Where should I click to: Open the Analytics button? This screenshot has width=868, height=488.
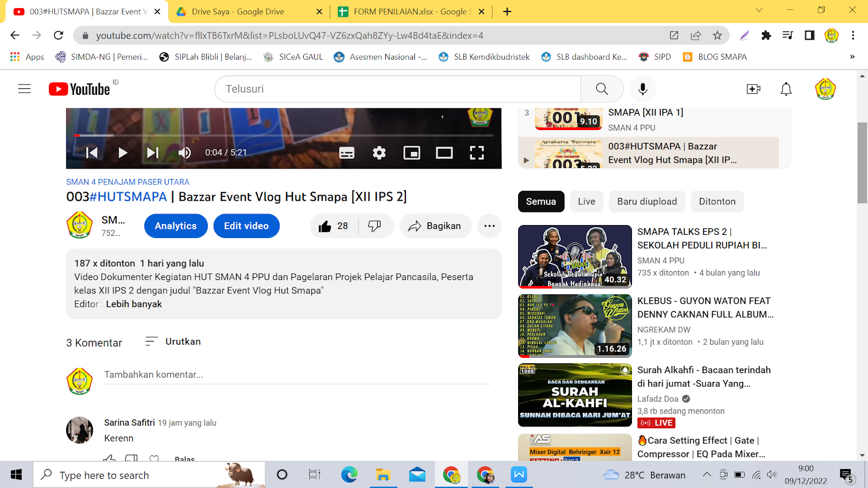coord(176,226)
